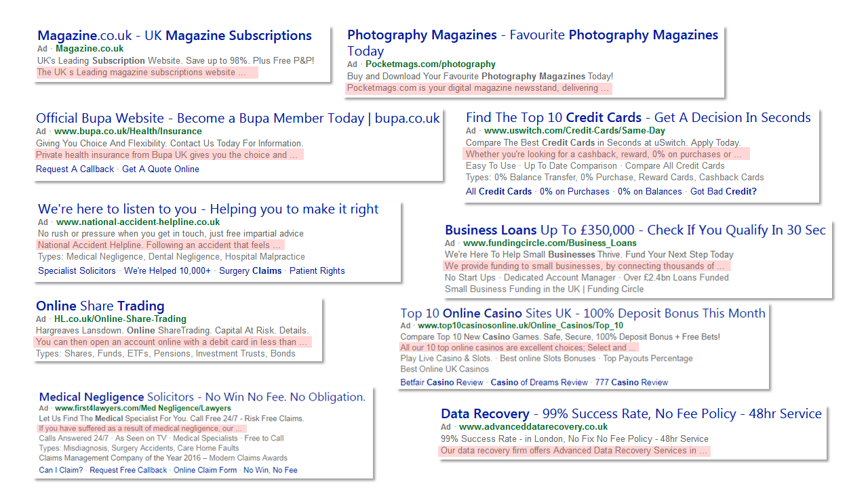
Task: Open the Official Bupa Website headline
Action: [238, 118]
